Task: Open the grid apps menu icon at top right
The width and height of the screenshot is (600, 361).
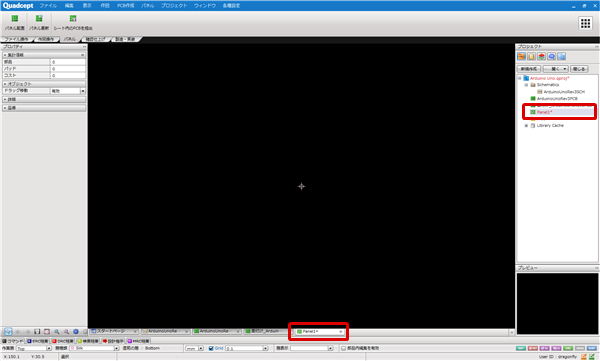Action: point(585,23)
